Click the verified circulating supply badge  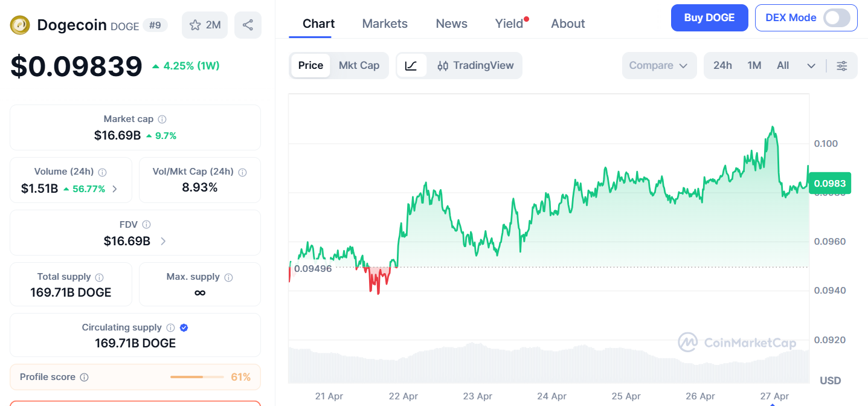pyautogui.click(x=184, y=327)
